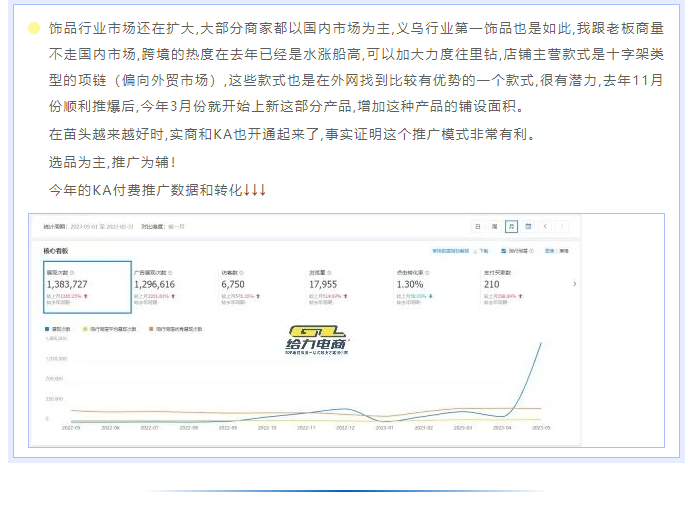696x509 pixels.
Task: Click the blue link left of 下载
Action: coord(450,251)
